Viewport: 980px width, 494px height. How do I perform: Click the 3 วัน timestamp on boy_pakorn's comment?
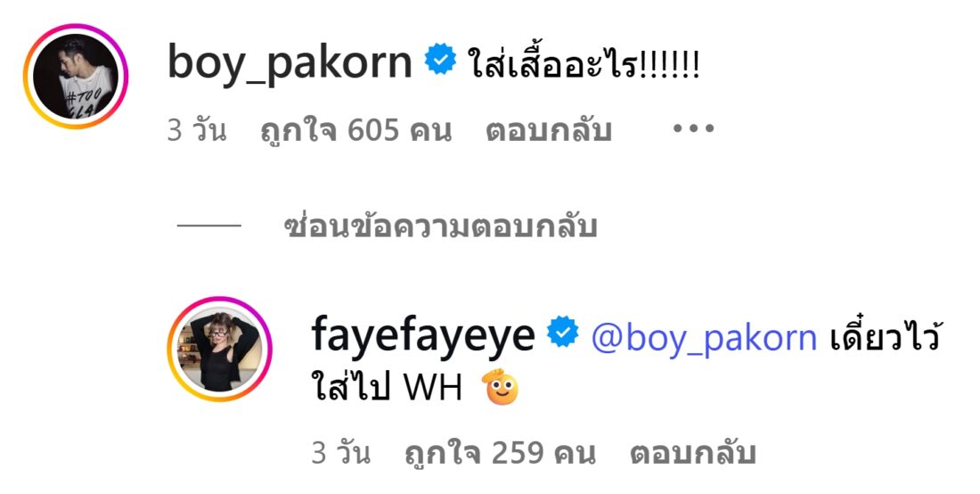coord(197,131)
